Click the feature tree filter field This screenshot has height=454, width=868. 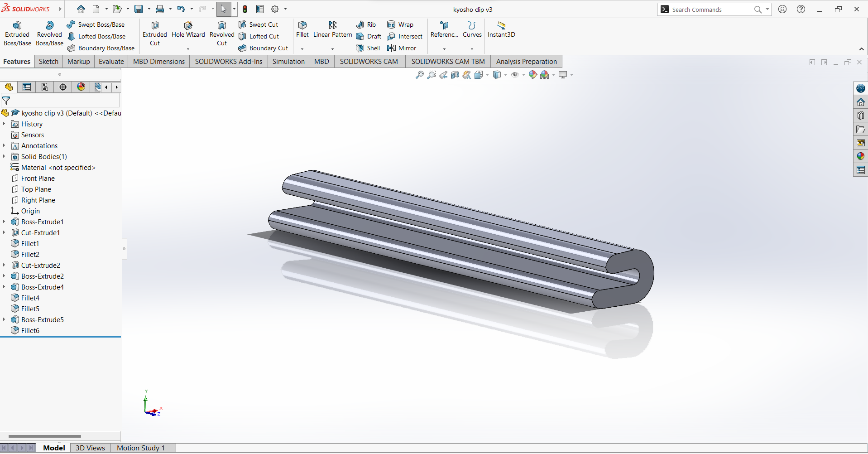tap(61, 100)
